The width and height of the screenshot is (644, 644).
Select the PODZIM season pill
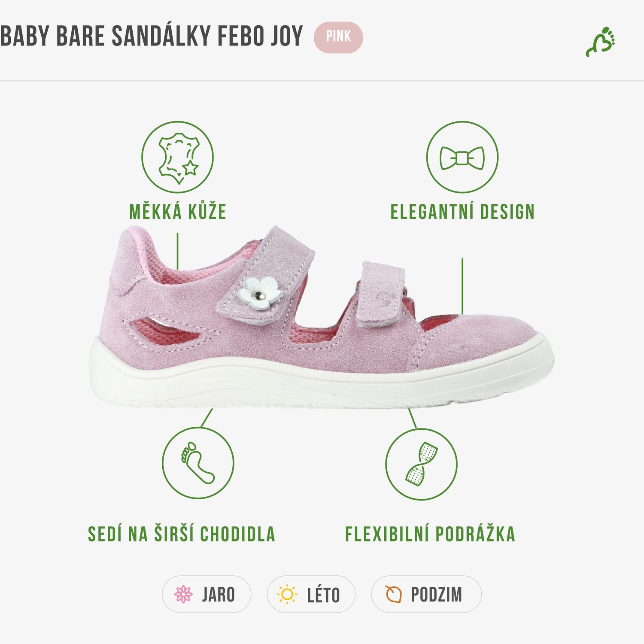426,594
